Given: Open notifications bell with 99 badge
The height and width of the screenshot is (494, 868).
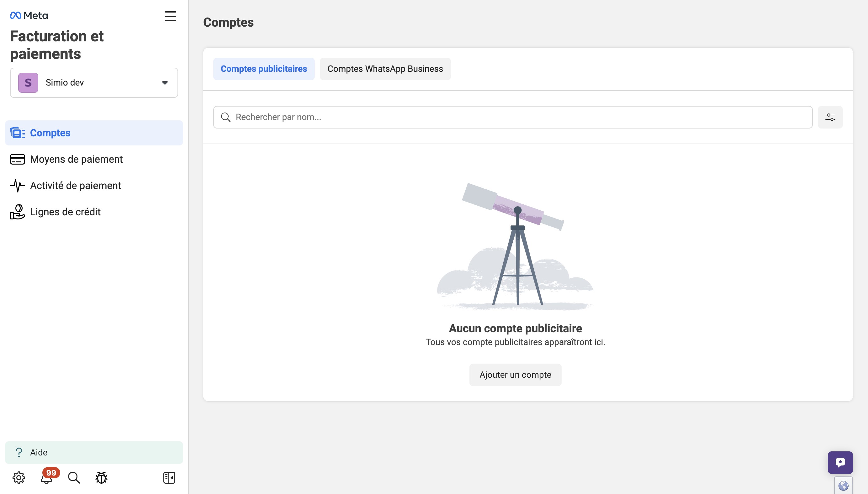Looking at the screenshot, I should [46, 478].
